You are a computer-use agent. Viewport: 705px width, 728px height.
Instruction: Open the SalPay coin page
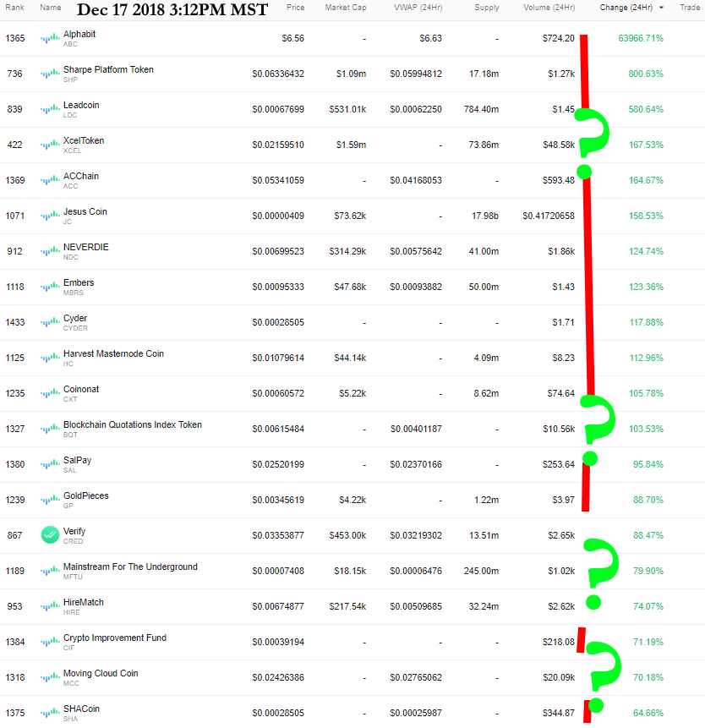tap(77, 461)
